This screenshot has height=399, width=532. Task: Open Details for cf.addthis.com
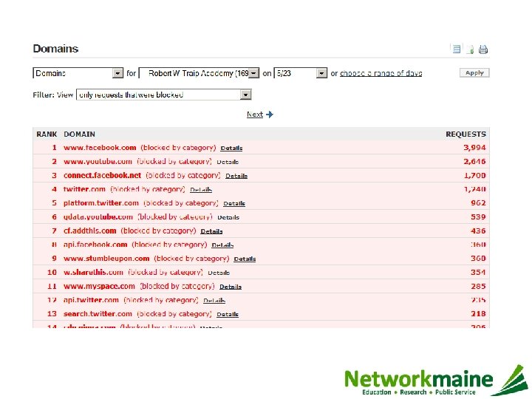(211, 231)
